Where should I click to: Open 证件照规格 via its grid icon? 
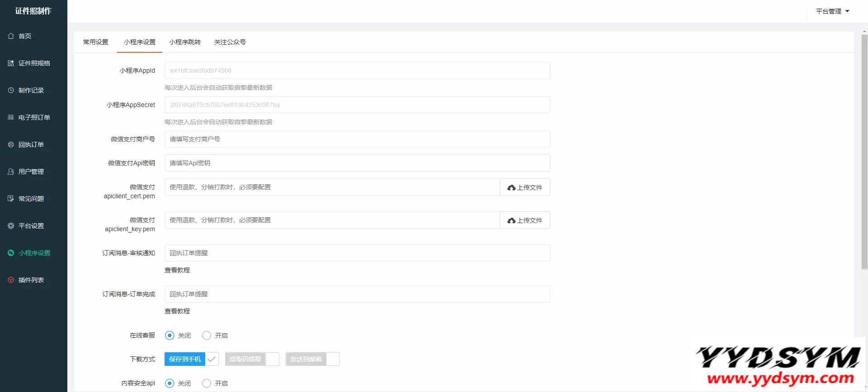pyautogui.click(x=11, y=63)
